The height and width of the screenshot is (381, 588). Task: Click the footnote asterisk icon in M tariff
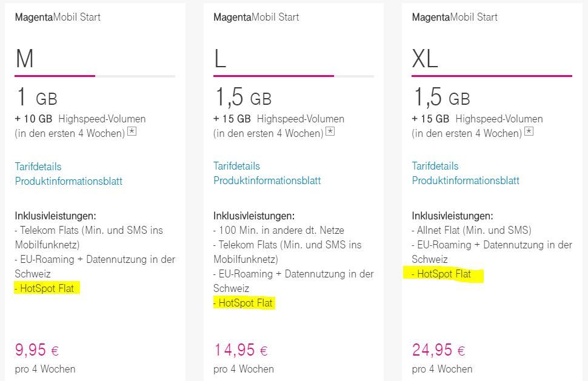point(132,131)
